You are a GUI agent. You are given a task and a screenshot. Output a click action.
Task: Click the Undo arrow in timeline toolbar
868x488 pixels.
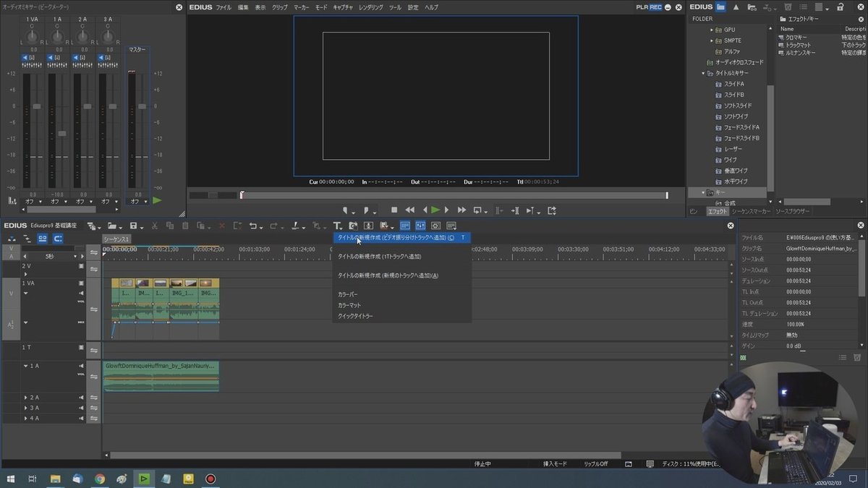tap(253, 226)
